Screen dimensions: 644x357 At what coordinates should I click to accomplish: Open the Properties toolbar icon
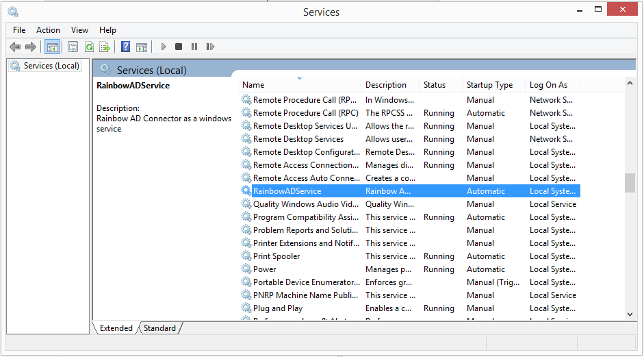[73, 47]
